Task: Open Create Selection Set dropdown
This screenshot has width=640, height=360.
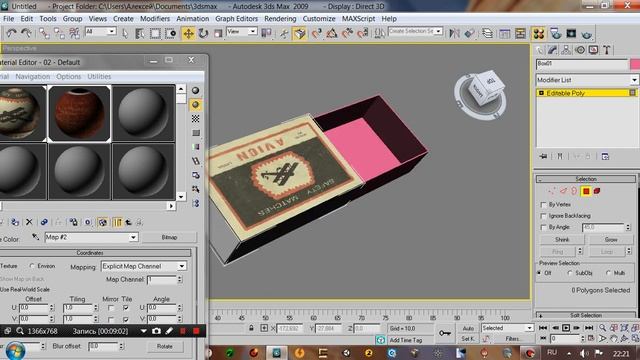Action: (415, 31)
